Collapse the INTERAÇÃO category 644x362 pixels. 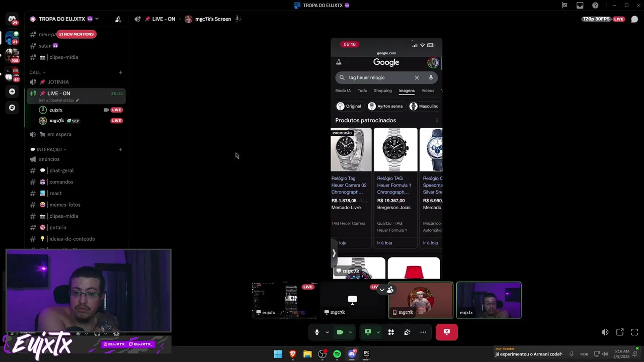click(x=48, y=149)
